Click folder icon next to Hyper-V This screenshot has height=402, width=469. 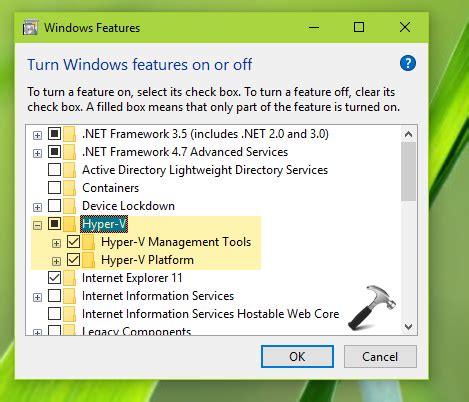[70, 224]
